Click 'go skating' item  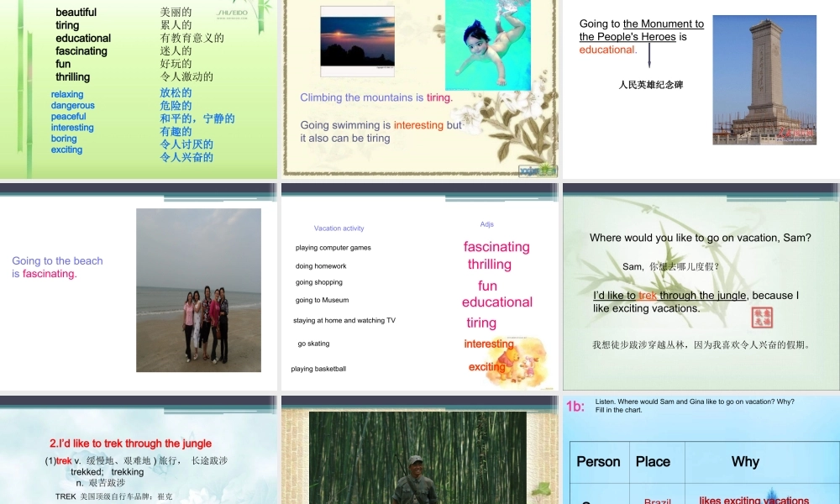click(313, 344)
